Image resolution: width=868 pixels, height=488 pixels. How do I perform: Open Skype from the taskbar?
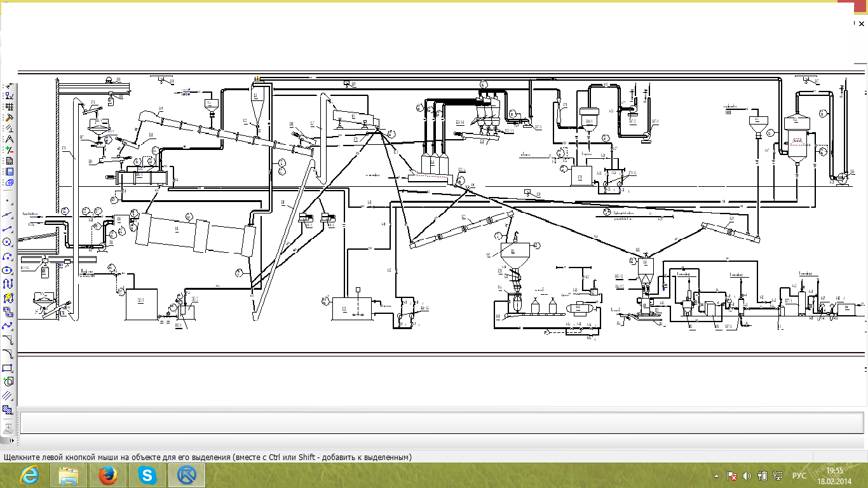[147, 475]
